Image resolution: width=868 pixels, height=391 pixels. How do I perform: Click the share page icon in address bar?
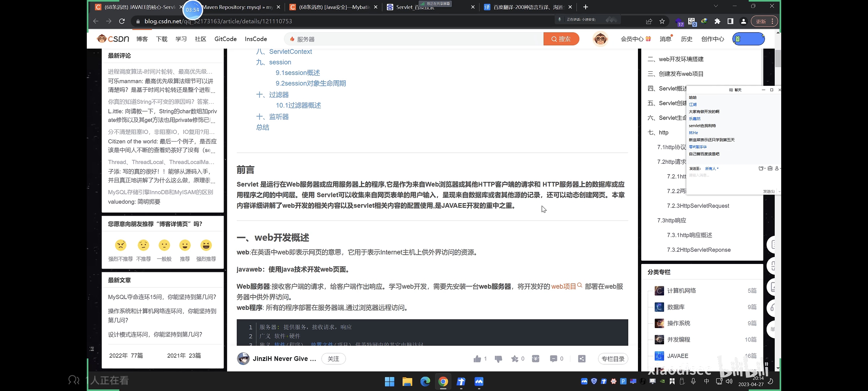click(649, 21)
